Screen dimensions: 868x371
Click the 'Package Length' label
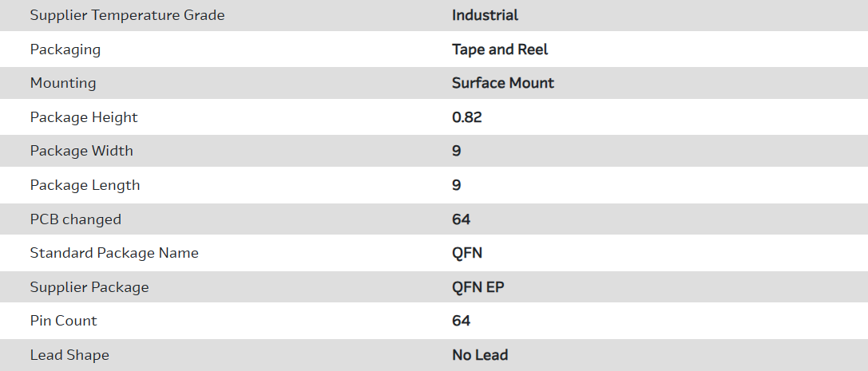pyautogui.click(x=85, y=185)
